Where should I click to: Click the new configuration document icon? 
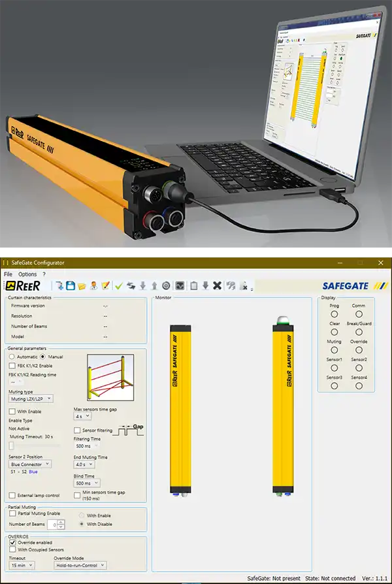pos(59,285)
